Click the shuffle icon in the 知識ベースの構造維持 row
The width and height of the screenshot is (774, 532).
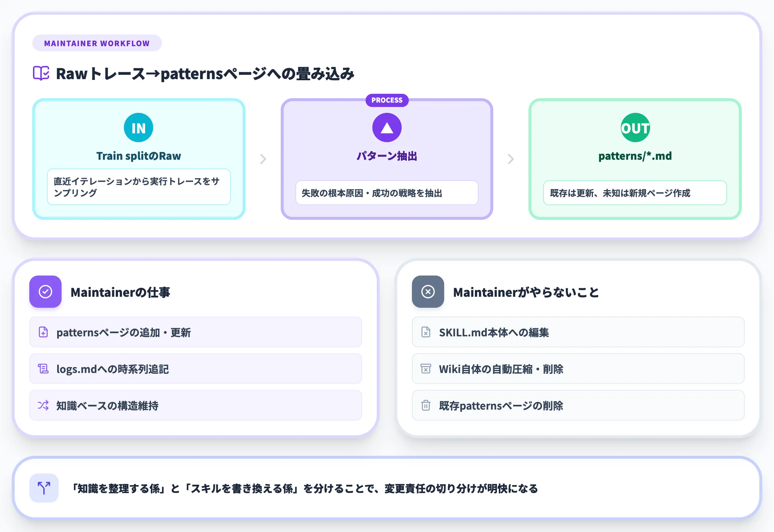pos(43,405)
